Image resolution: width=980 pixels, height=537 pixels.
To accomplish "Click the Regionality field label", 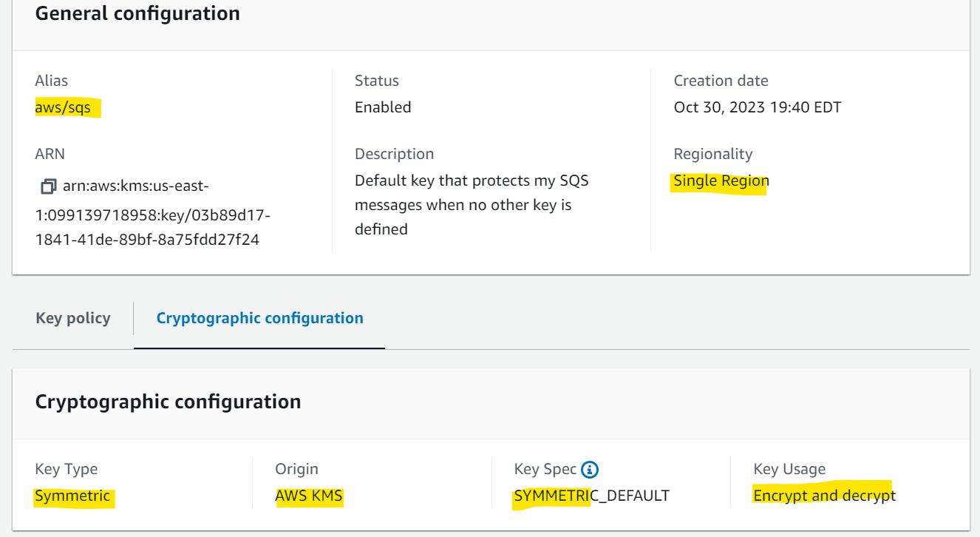I will (713, 154).
